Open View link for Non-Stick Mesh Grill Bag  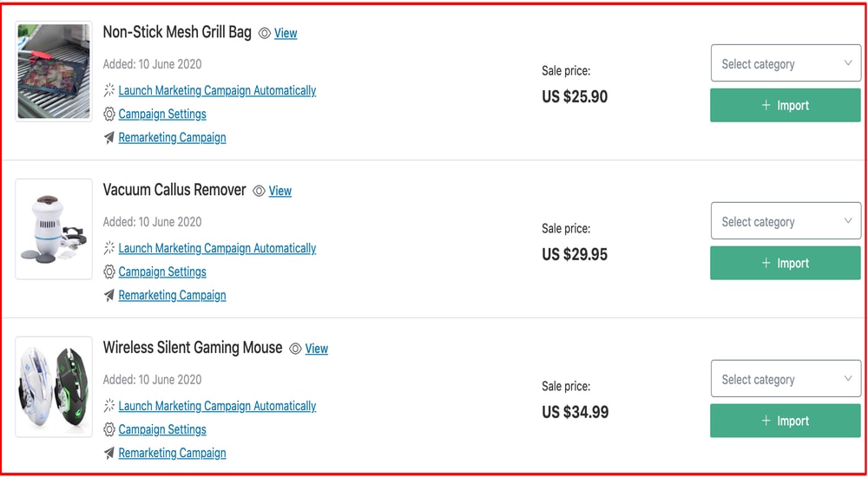point(286,34)
